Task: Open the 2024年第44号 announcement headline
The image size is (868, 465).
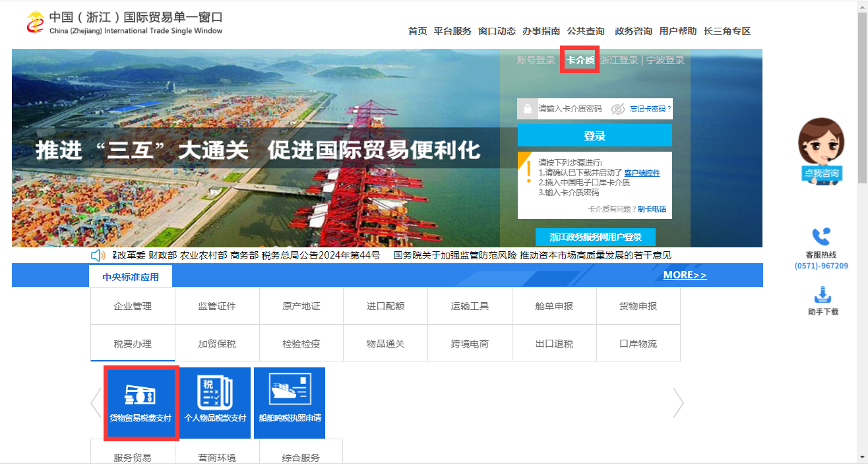Action: click(246, 255)
